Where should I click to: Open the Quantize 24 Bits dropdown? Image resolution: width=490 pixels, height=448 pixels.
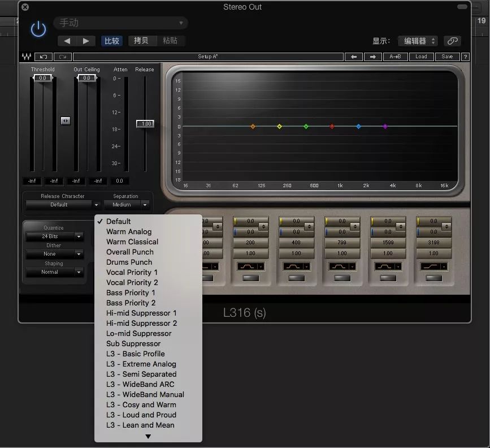[54, 236]
